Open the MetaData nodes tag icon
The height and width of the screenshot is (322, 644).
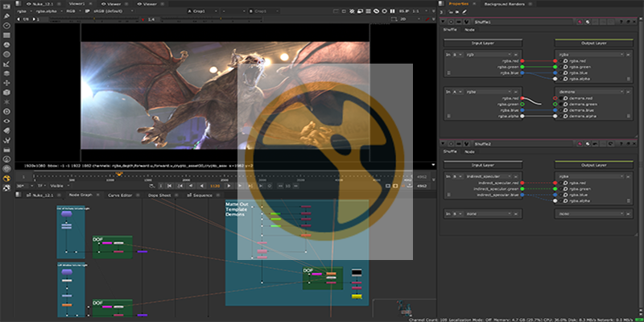(x=6, y=130)
